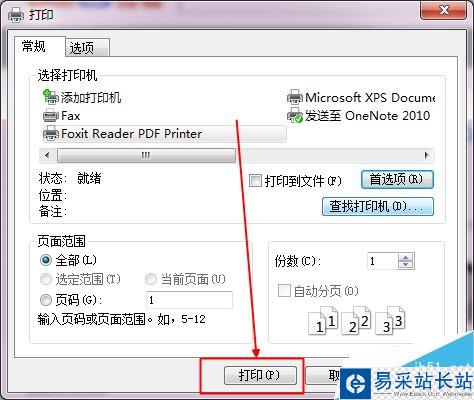This screenshot has height=400, width=474.
Task: Decrease copies with the spinner down arrow
Action: click(406, 265)
